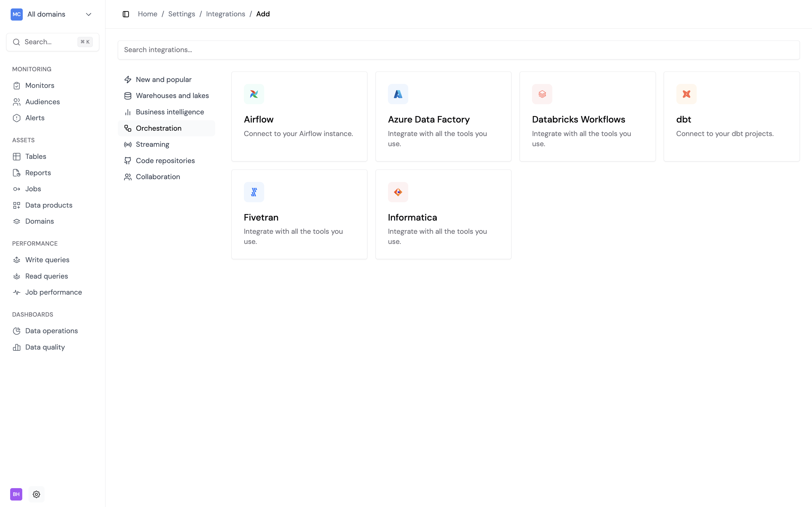
Task: Open the Airflow integration
Action: 299,116
